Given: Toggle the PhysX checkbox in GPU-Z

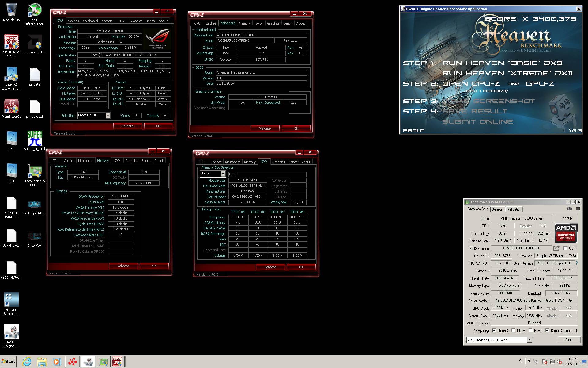Looking at the screenshot, I should coord(530,330).
